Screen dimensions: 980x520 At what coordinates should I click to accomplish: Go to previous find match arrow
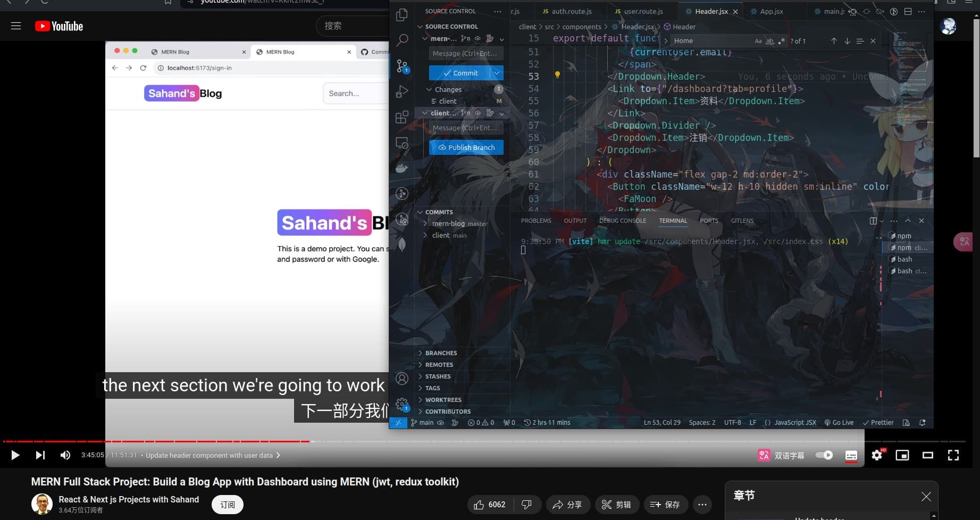(x=834, y=41)
